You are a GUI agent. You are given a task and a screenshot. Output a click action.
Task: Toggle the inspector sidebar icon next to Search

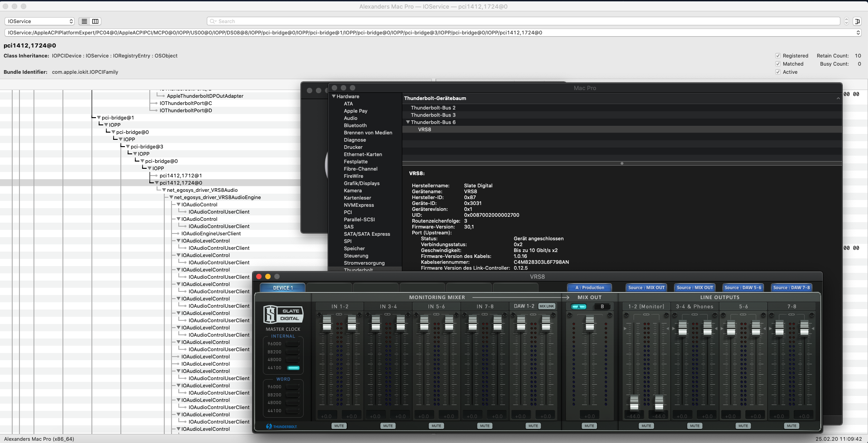857,21
